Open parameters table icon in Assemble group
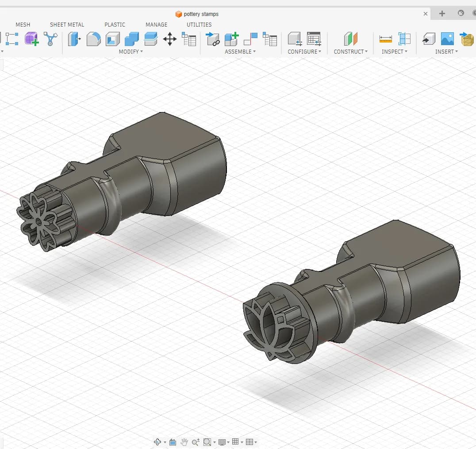 point(270,39)
